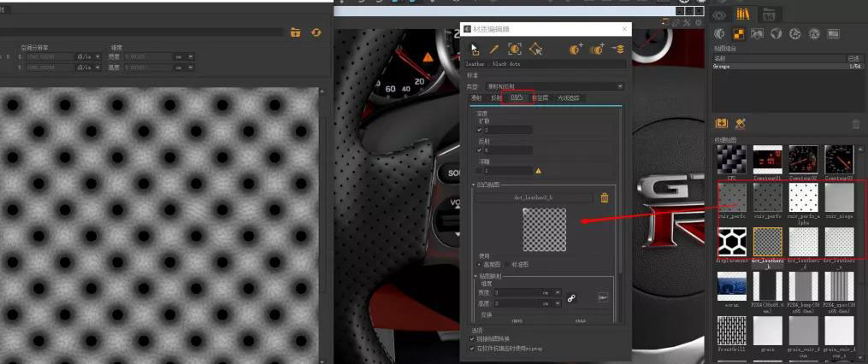Select the material picker arrow tool
The width and height of the screenshot is (868, 364).
coord(474,50)
